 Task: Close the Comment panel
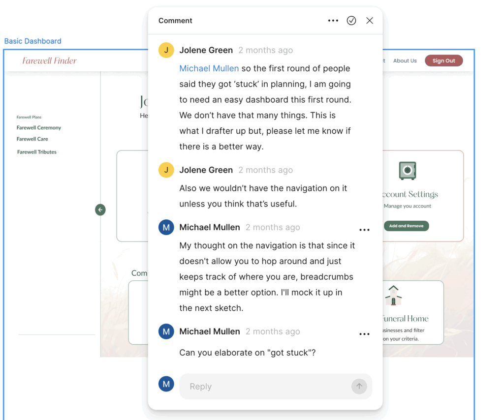tap(370, 21)
